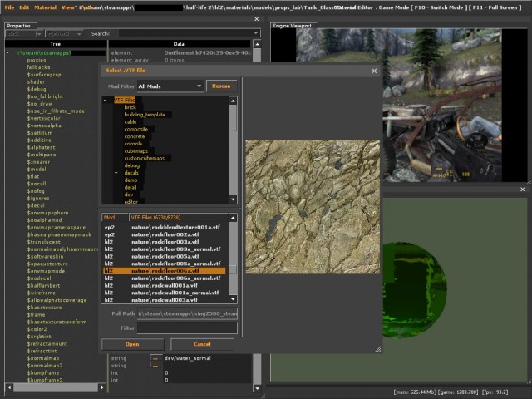Select $normalmap in Properties tree
The image size is (532, 399).
tap(43, 358)
